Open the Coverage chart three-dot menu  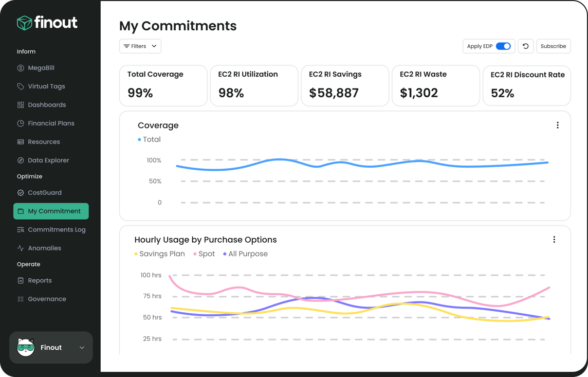pyautogui.click(x=558, y=125)
